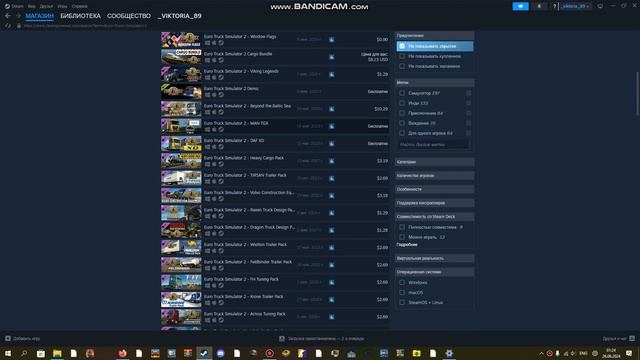
Task: Open the 'Друзья' menu
Action: 46,6
